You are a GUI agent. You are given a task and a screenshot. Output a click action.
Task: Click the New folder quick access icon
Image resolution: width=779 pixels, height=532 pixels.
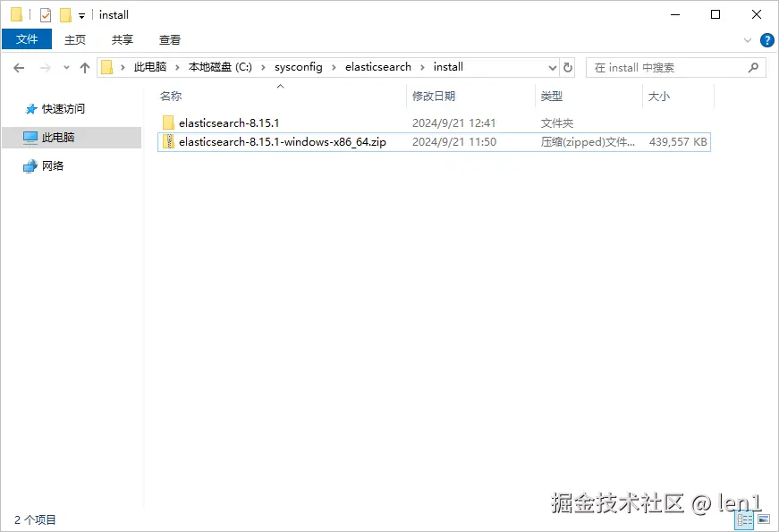click(x=65, y=15)
